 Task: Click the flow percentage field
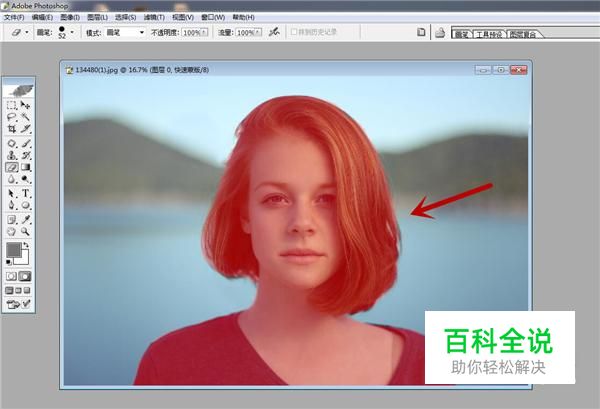(245, 33)
